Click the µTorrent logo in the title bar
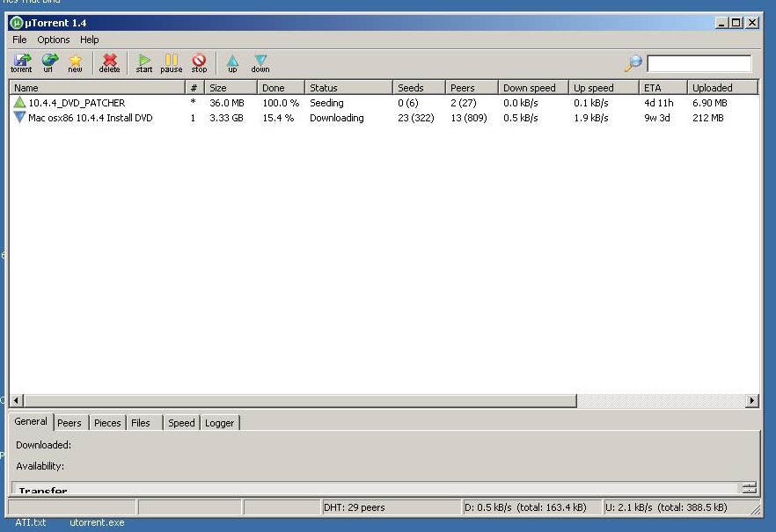Image resolution: width=776 pixels, height=532 pixels. pos(17,23)
